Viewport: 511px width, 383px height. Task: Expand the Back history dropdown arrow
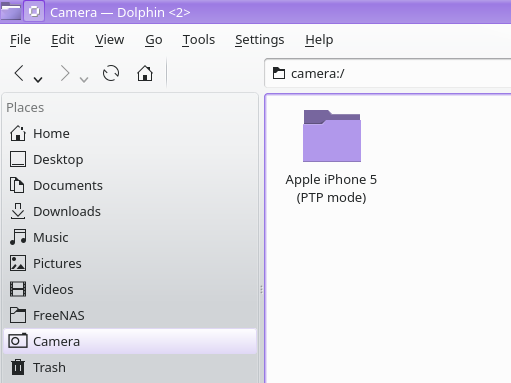(38, 79)
